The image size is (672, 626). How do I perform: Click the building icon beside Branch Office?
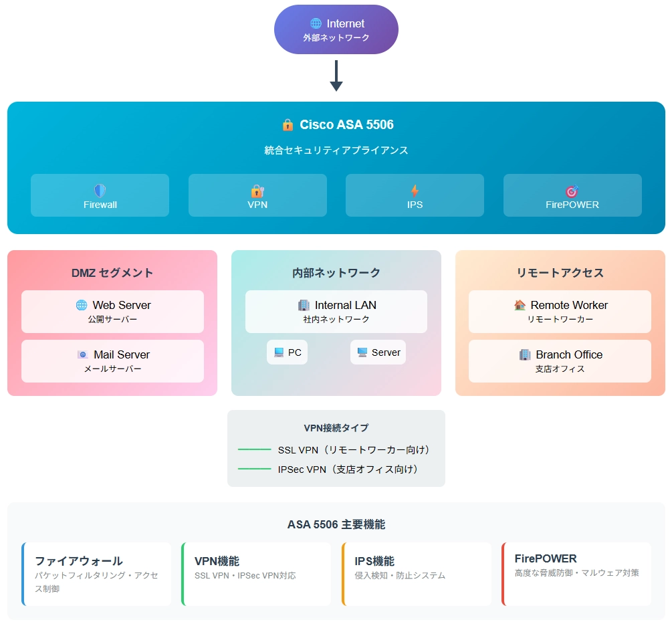(x=525, y=354)
